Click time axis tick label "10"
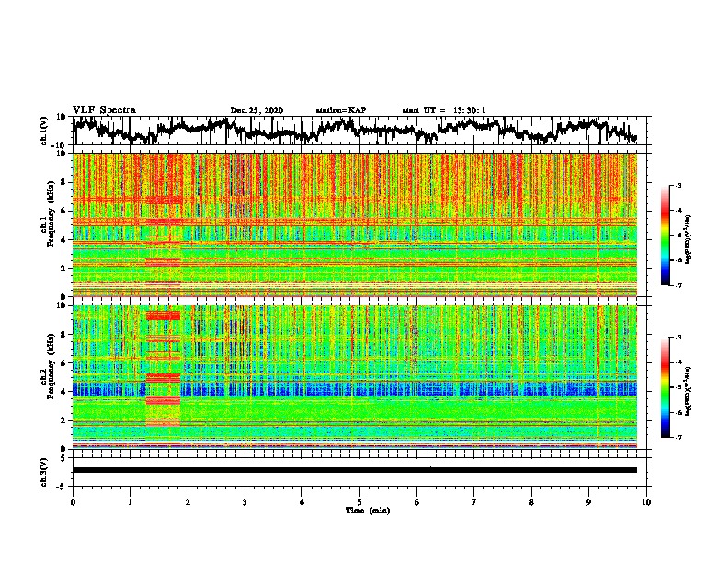This screenshot has width=728, height=563. point(646,502)
